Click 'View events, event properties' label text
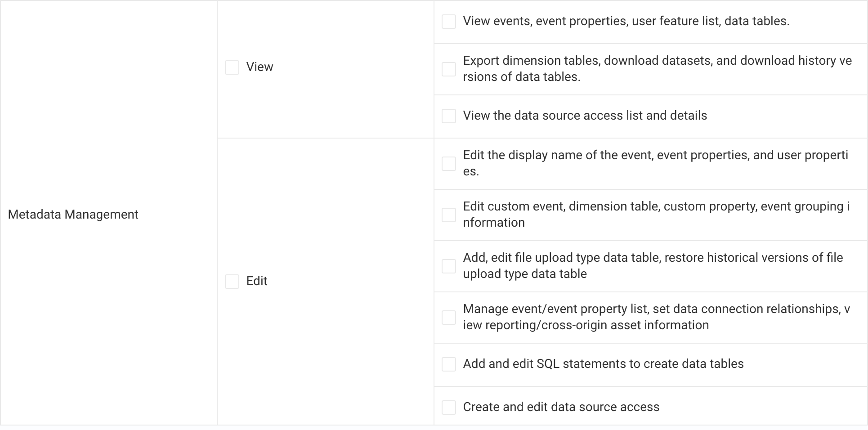The width and height of the screenshot is (868, 430). click(x=626, y=21)
